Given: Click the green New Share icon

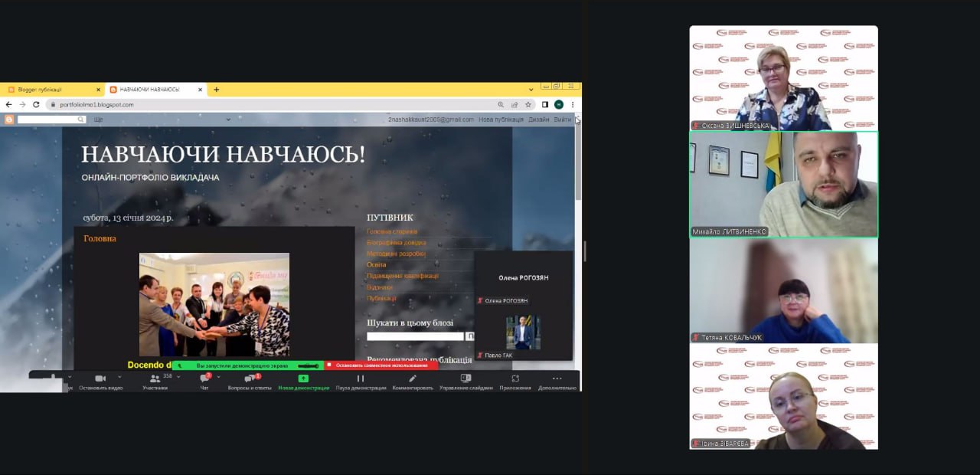Looking at the screenshot, I should [x=303, y=378].
